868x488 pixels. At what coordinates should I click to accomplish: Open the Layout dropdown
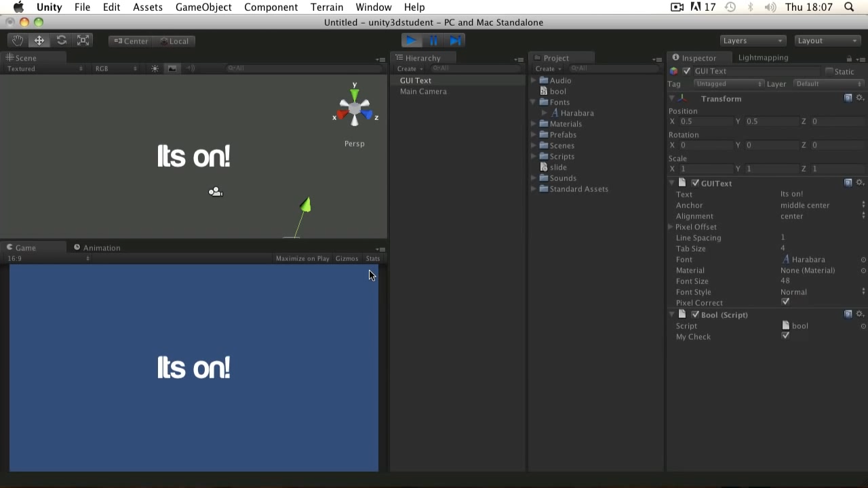(827, 41)
